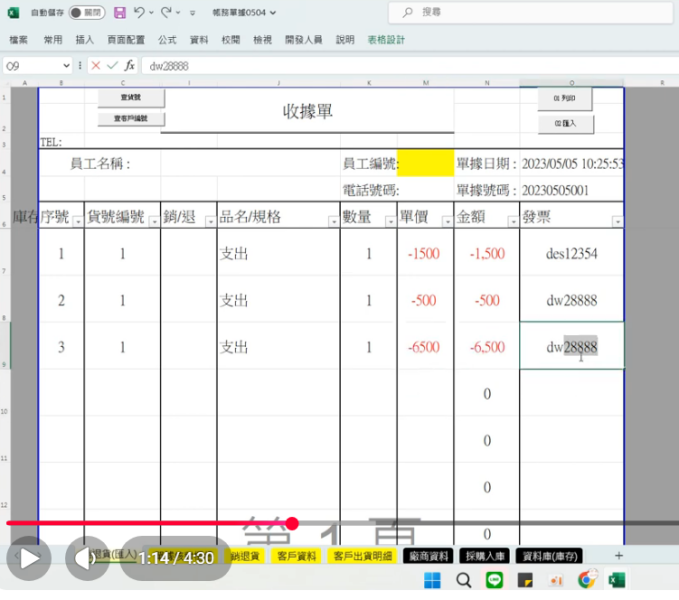This screenshot has height=600, width=679.
Task: Select the yellow 員工編號 input cell
Action: tap(425, 163)
